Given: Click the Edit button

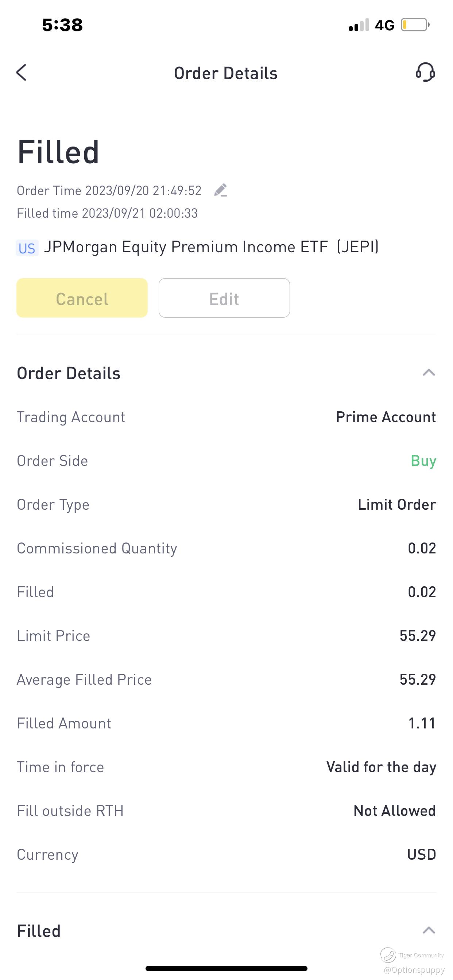Looking at the screenshot, I should [224, 298].
